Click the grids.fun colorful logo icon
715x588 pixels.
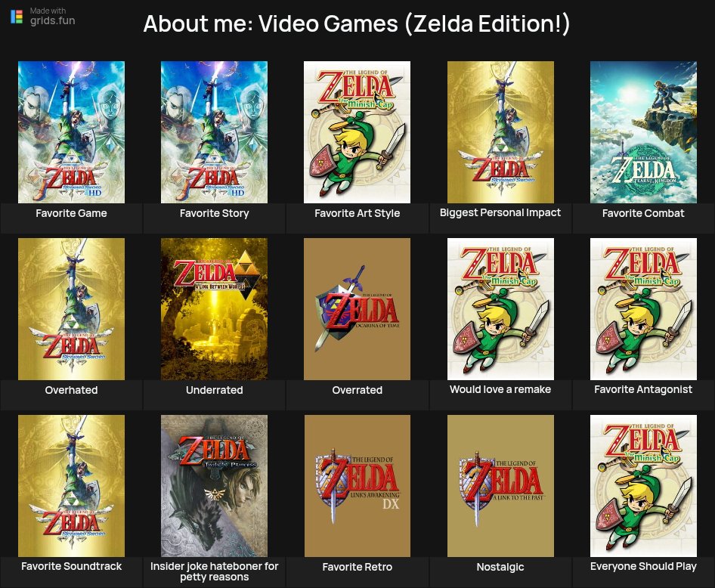coord(17,17)
